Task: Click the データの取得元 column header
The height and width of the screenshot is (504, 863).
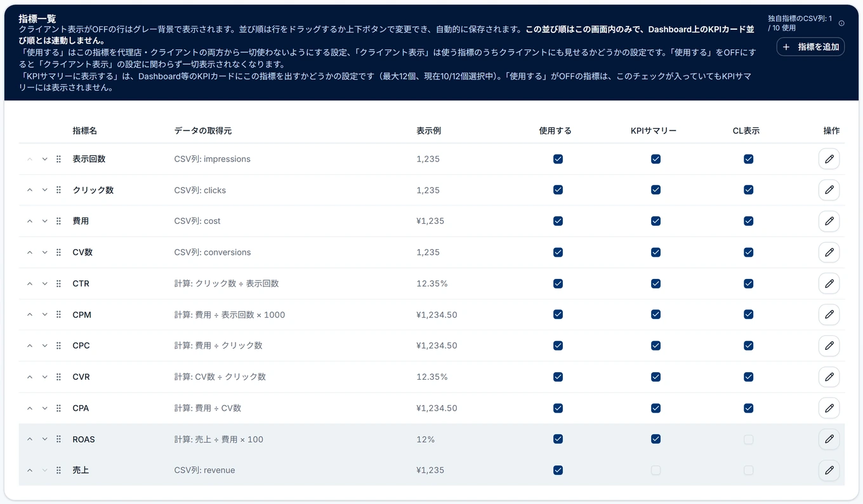Action: coord(203,131)
